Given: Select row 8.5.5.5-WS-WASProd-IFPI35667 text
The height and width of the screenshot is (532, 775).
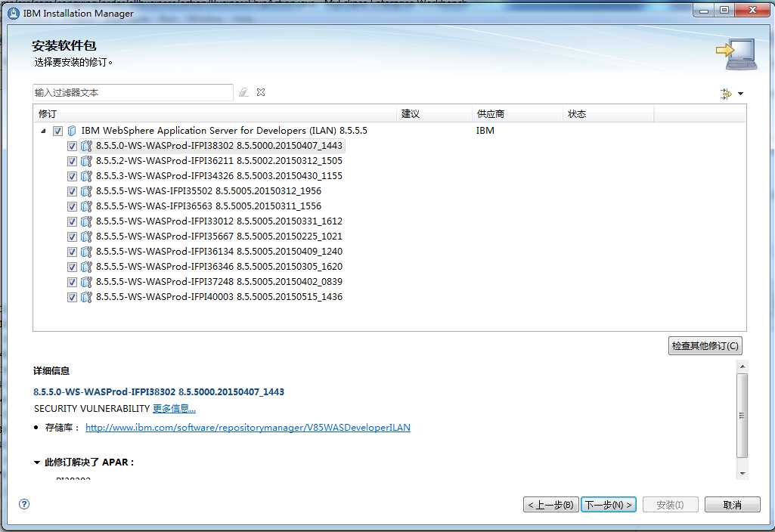Looking at the screenshot, I should [219, 237].
